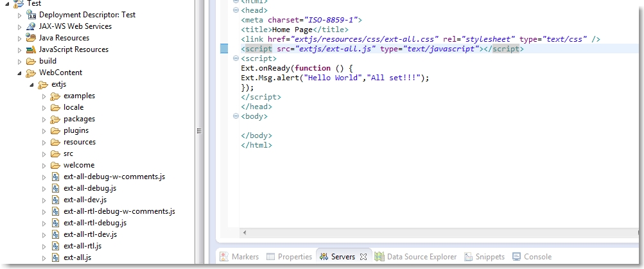Expand the Deployment Descriptor: Test node
Screen dimensions: 644x269
click(x=19, y=15)
